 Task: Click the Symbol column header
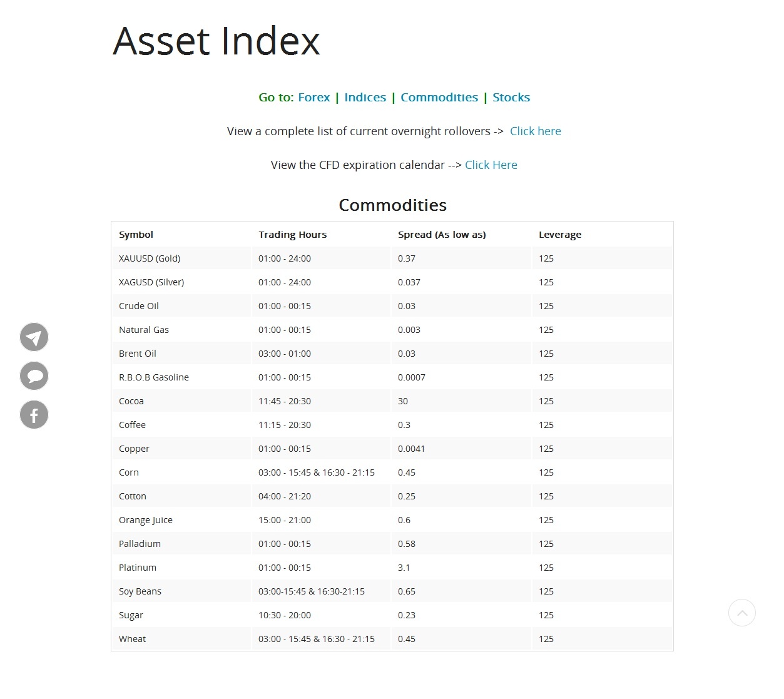(136, 234)
